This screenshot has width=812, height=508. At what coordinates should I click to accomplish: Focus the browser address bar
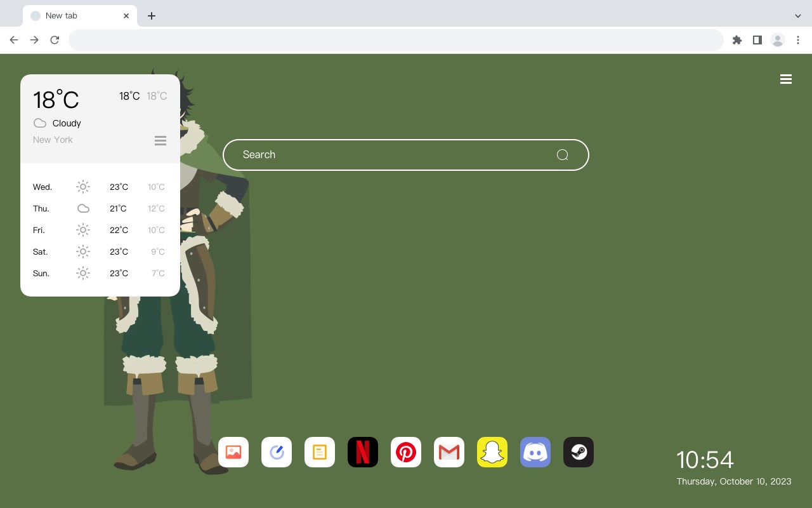(396, 40)
